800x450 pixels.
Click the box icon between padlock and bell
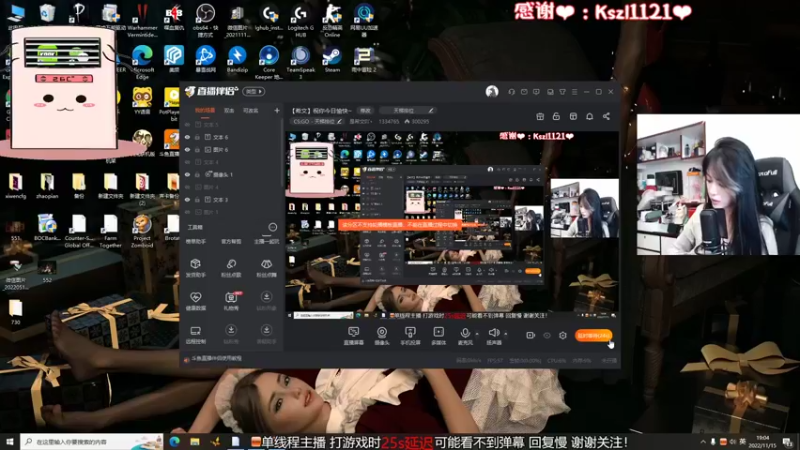(573, 116)
